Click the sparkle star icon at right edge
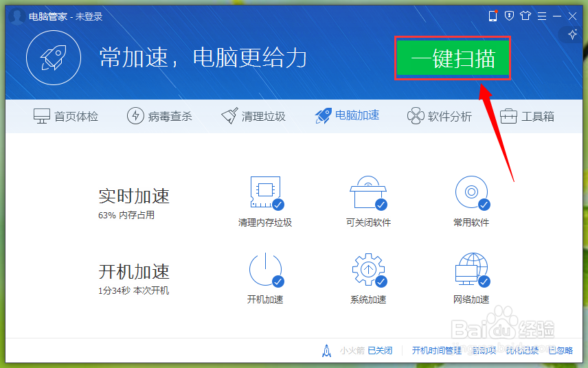 coord(572,34)
